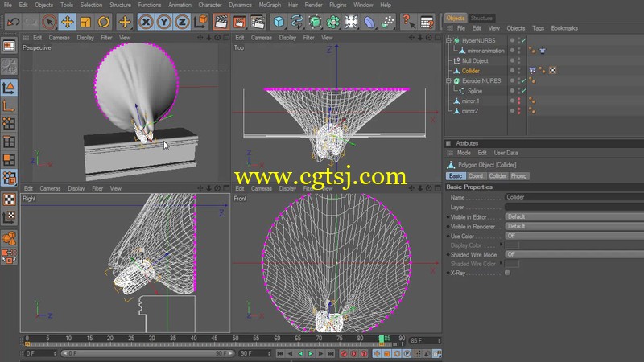Activate the Rotate tool

pos(104,22)
